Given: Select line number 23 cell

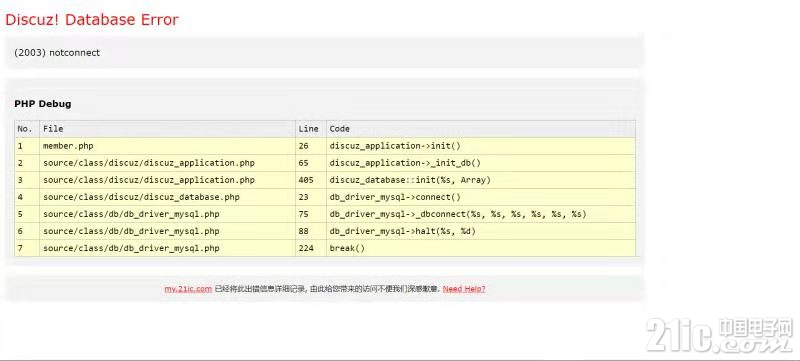Looking at the screenshot, I should [311, 197].
